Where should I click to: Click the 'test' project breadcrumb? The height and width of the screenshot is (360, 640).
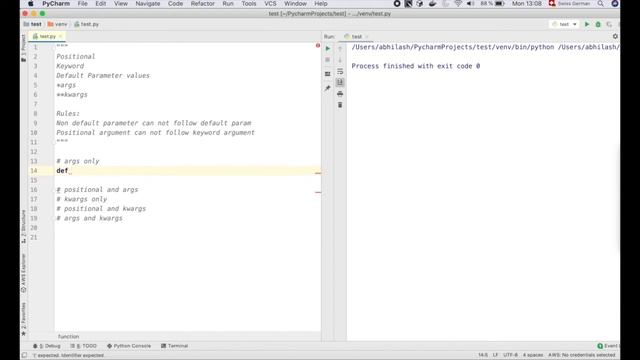point(33,24)
